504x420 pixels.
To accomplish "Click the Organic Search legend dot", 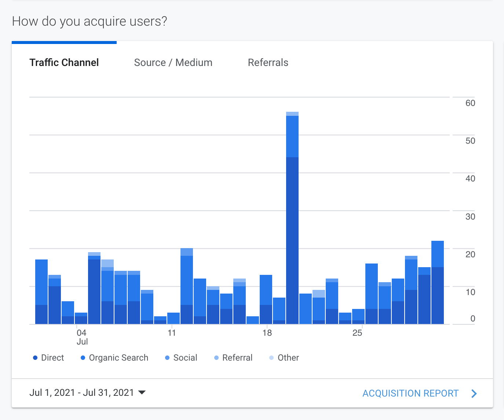I will [83, 358].
